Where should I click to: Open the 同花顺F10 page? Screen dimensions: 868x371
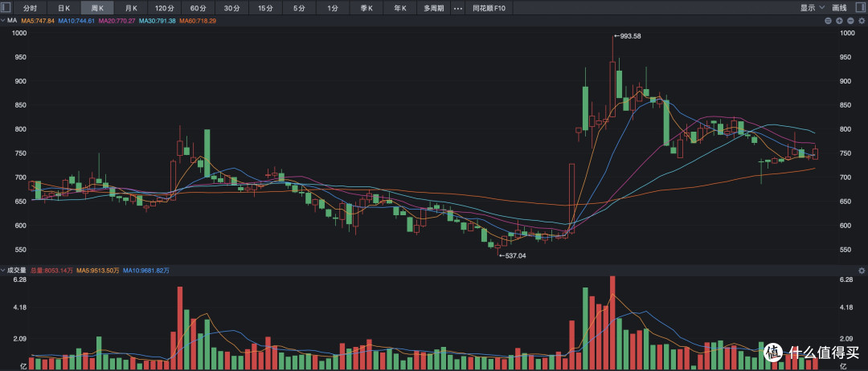pos(489,8)
